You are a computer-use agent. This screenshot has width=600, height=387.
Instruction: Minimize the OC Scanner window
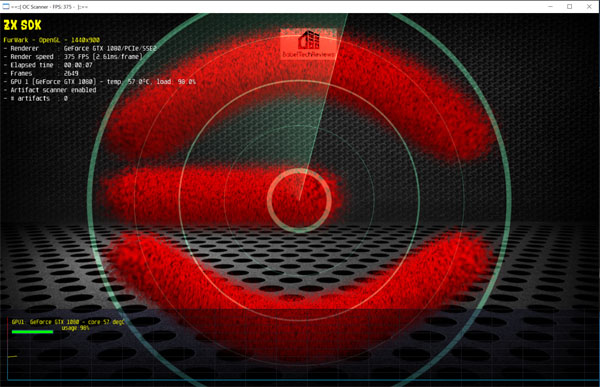(550, 7)
